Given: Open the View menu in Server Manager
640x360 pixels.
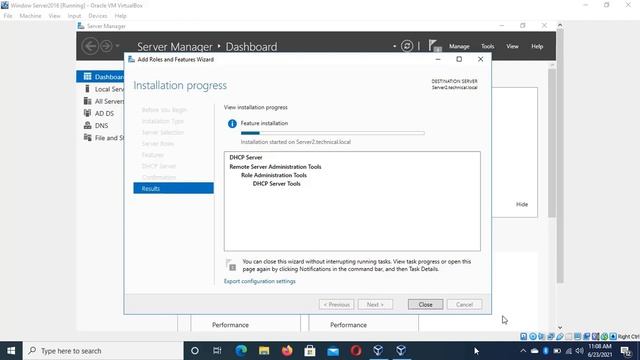Looking at the screenshot, I should point(512,47).
